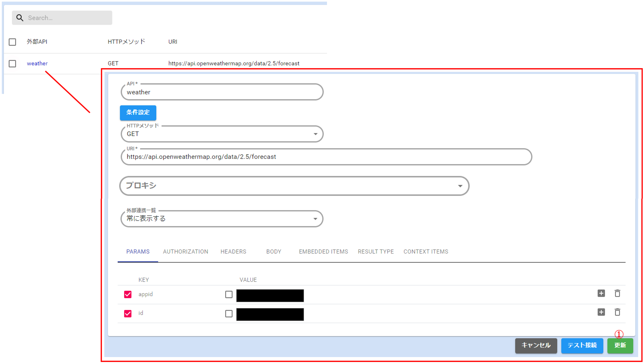Select the RESULT TYPE tab
Viewport: 644px width, 364px height.
click(375, 252)
